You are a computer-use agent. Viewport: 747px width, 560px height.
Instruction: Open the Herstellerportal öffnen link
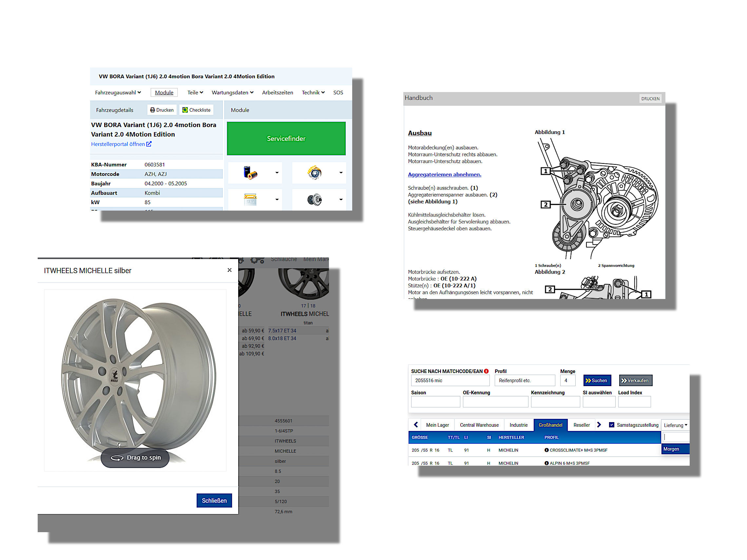point(121,144)
